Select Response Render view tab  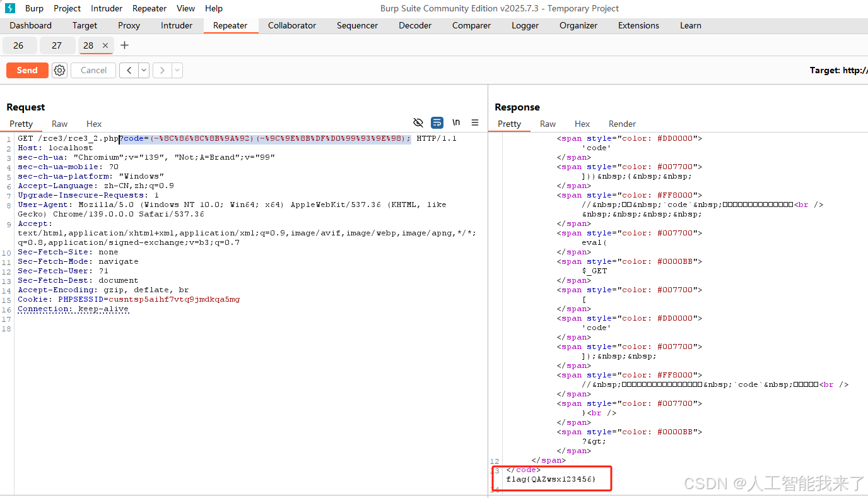point(622,124)
